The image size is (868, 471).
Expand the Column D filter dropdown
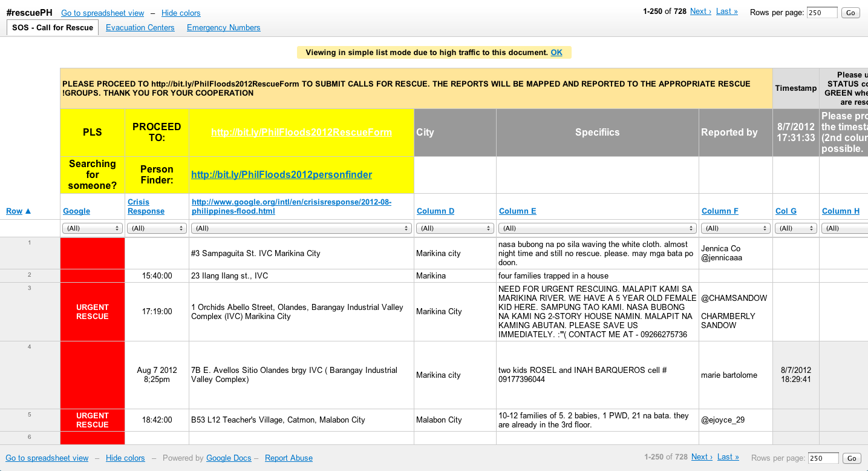454,228
